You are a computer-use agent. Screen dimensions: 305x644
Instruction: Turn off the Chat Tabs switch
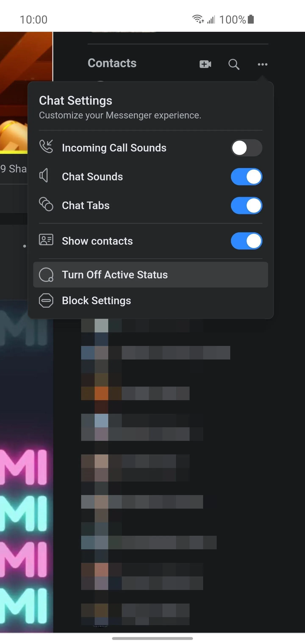pyautogui.click(x=247, y=206)
